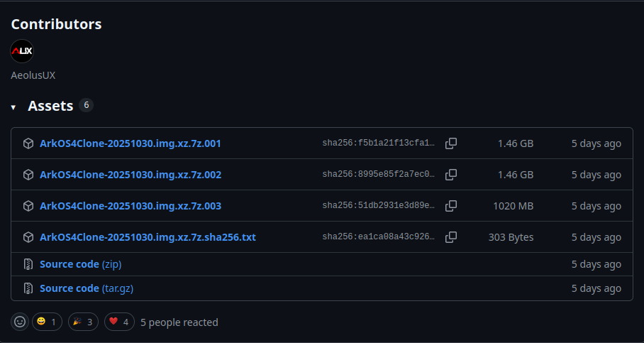Copy SHA256 hash for sha256.txt file
The image size is (644, 343).
450,237
